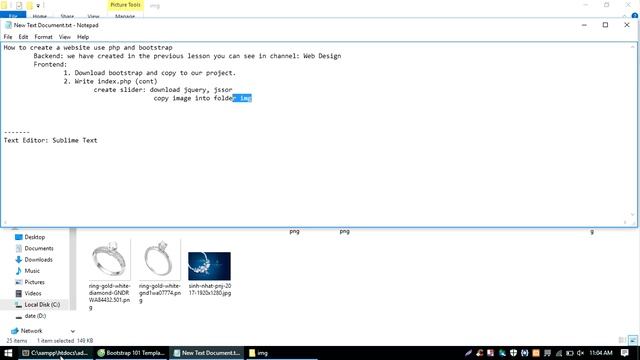Viewport: 640px width, 360px height.
Task: Select ring-gold-white-diamond-GNDR thumbnail
Action: coord(110,260)
